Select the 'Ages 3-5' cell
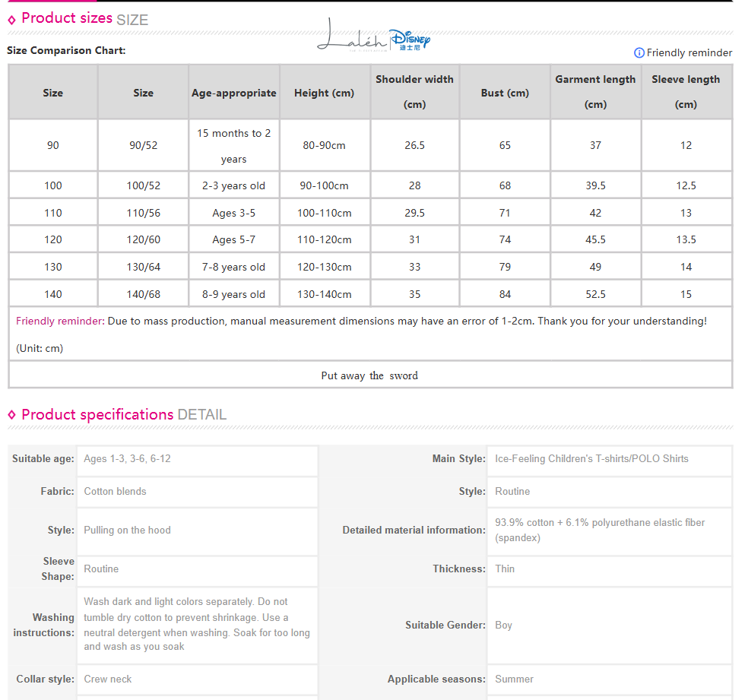The height and width of the screenshot is (700, 748). point(234,213)
